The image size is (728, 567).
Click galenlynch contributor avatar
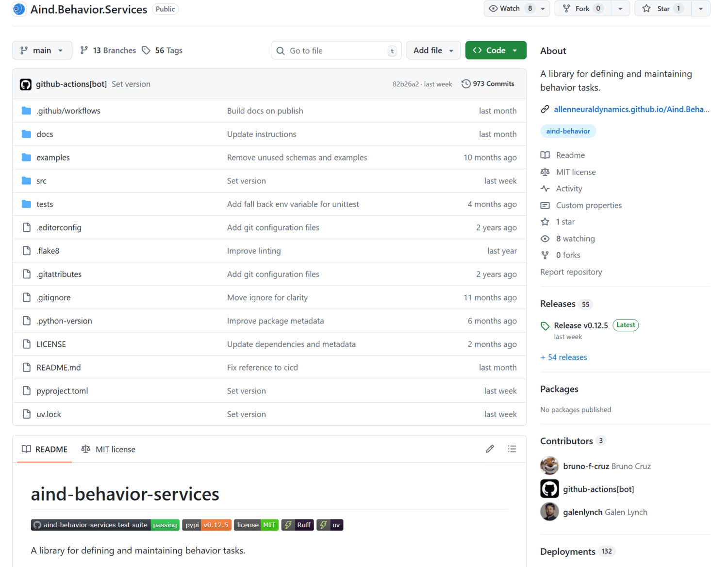coord(549,512)
